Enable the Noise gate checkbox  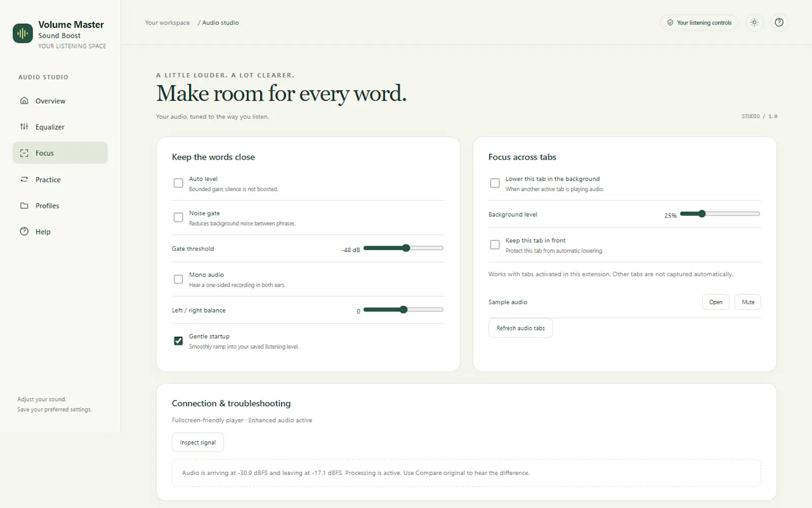178,217
